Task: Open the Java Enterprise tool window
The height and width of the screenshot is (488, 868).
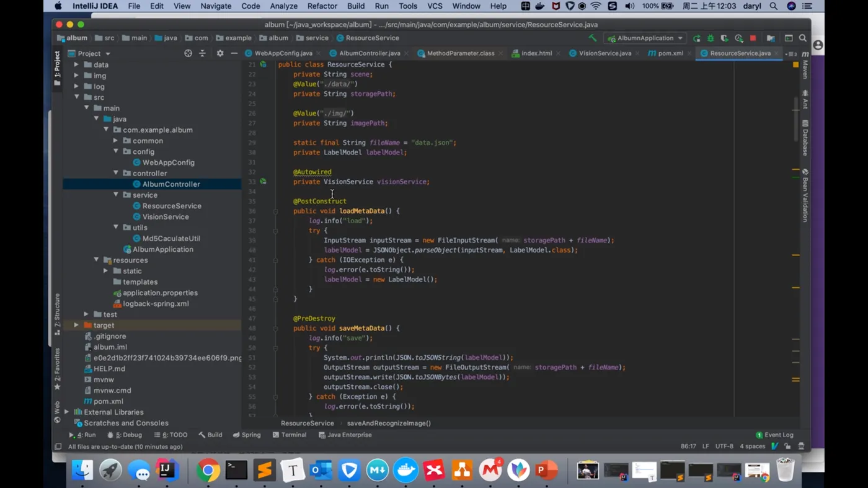Action: click(345, 435)
